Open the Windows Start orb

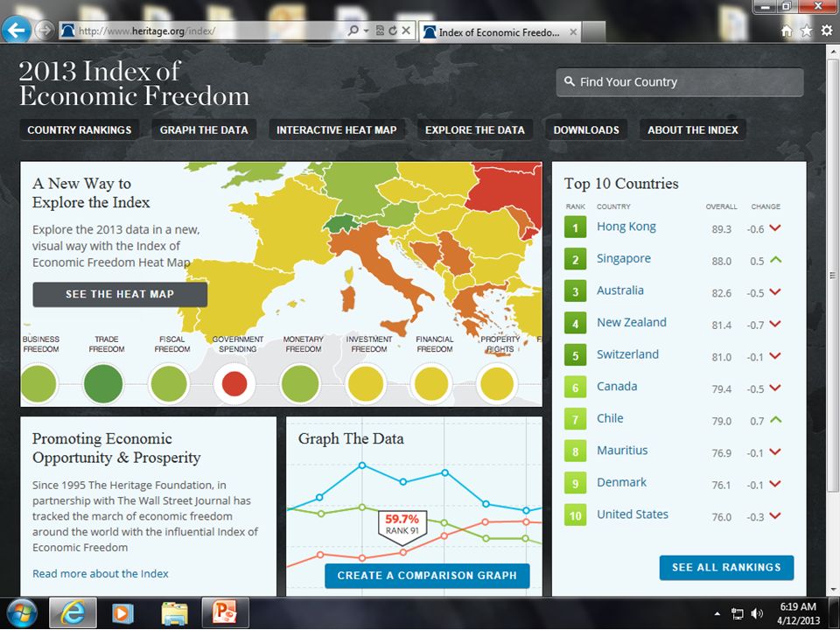21,614
